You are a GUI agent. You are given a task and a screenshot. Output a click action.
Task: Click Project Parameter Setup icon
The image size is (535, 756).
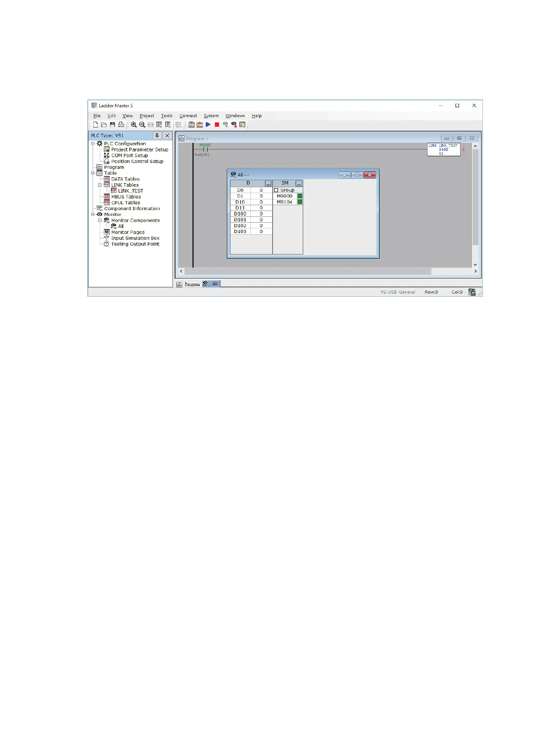[x=106, y=149]
